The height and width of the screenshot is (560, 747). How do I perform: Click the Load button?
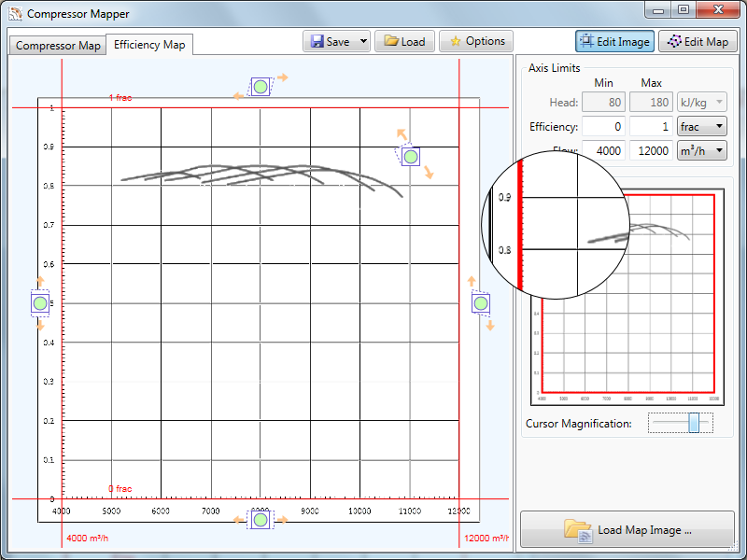(x=404, y=41)
